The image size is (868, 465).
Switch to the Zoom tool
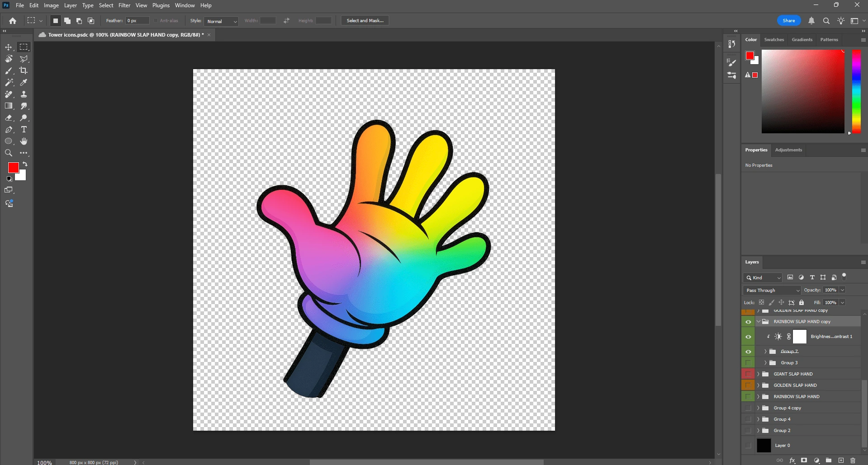(x=9, y=153)
